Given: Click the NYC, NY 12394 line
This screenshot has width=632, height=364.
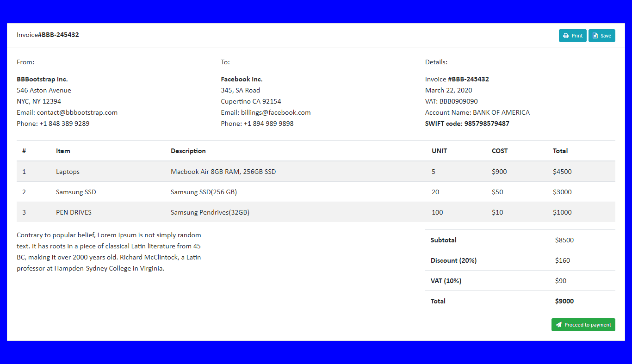Looking at the screenshot, I should 39,101.
